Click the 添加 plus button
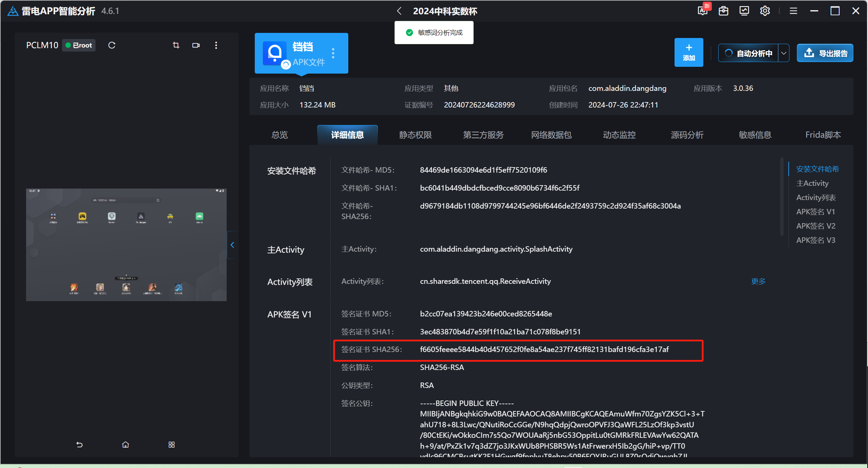 688,53
